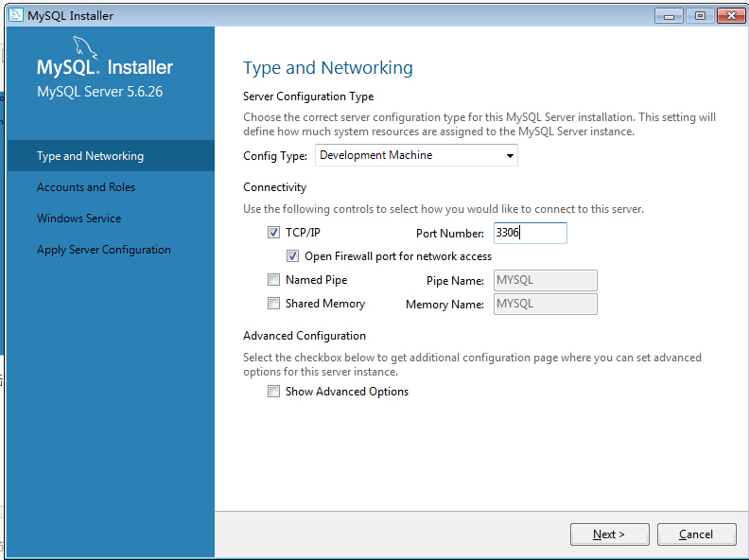Go to Windows Service step
749x560 pixels.
tap(78, 219)
